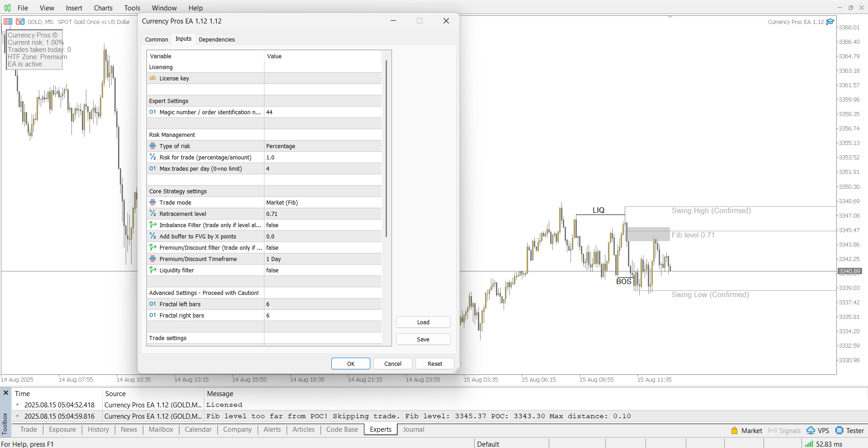This screenshot has width=868, height=448.
Task: Toggle the Imbalance Filter false value
Action: [322, 225]
